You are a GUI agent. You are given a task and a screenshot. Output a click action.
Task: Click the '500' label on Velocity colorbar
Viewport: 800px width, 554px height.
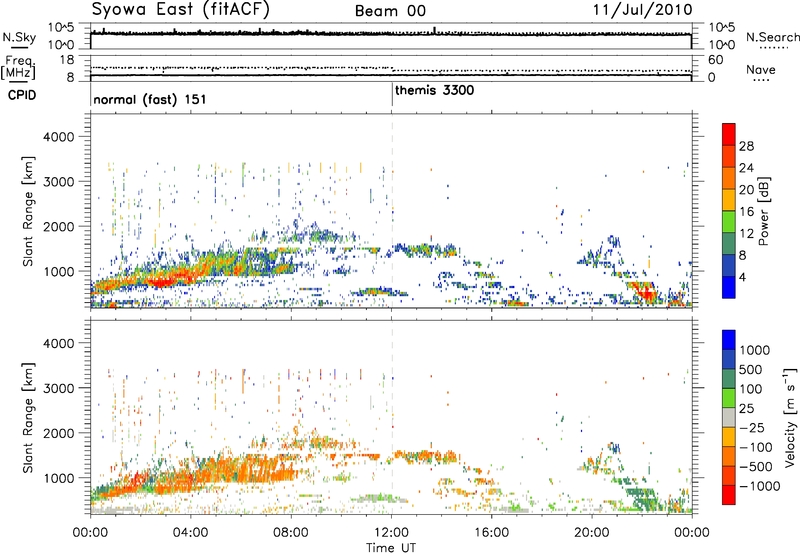[x=753, y=370]
